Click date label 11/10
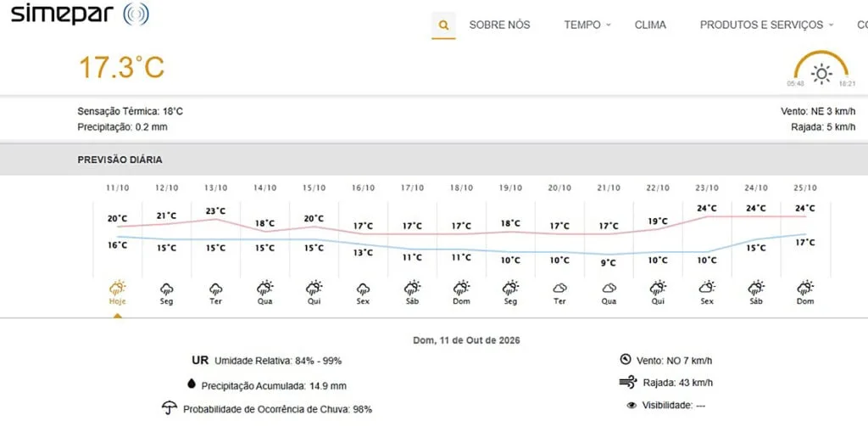This screenshot has width=868, height=426. [x=117, y=188]
